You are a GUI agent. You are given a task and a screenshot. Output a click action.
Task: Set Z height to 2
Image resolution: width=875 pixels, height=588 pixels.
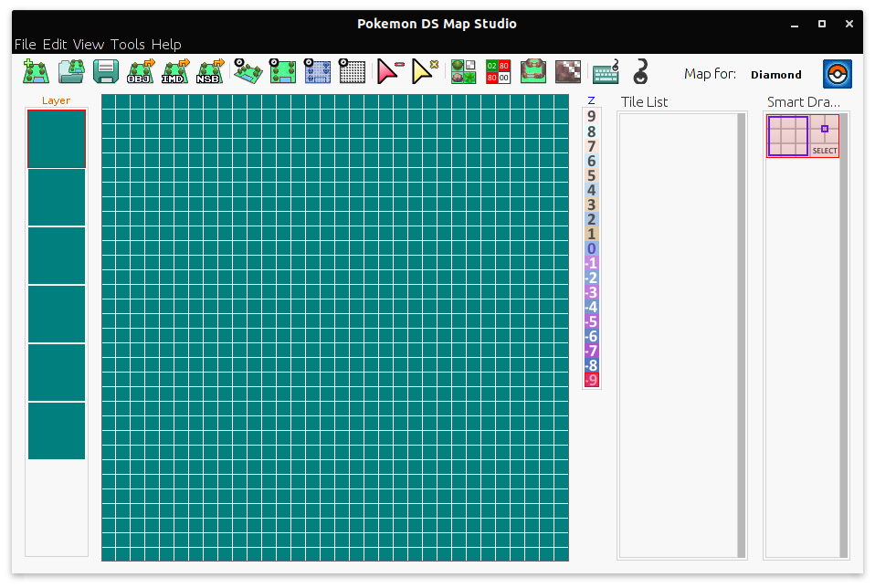[x=592, y=219]
